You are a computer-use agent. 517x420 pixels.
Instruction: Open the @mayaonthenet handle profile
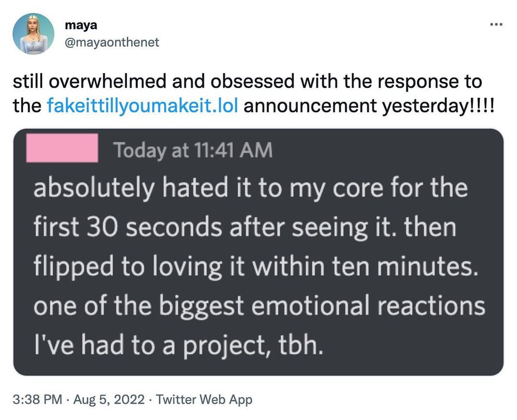point(111,42)
